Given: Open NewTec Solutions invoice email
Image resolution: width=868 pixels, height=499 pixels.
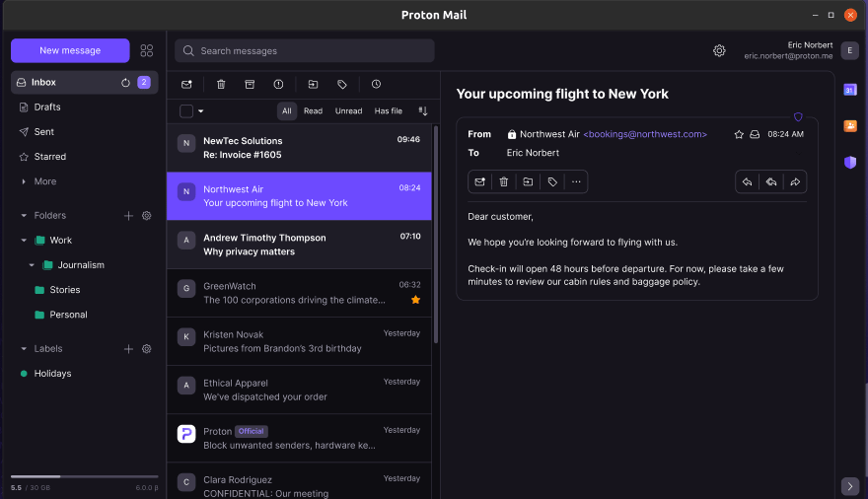Looking at the screenshot, I should tap(299, 148).
